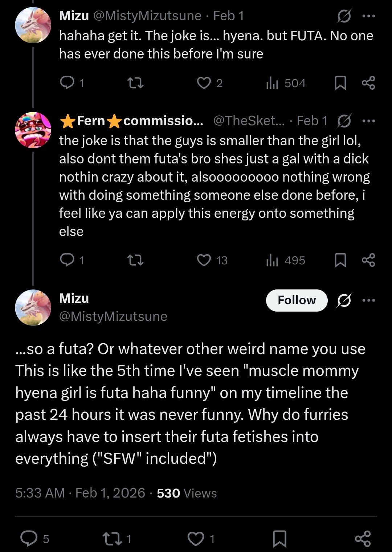Repost Mizu's first tweet in thread
This screenshot has width=392, height=552.
(136, 83)
